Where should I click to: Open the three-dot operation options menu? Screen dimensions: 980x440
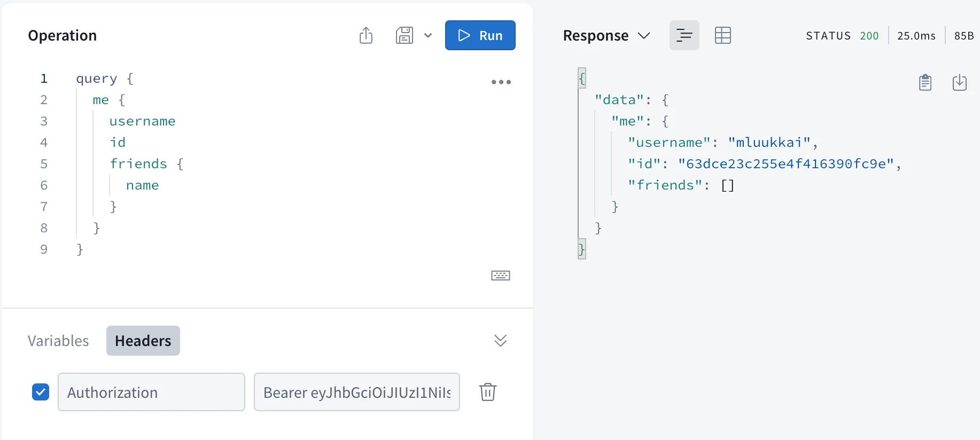(x=501, y=82)
